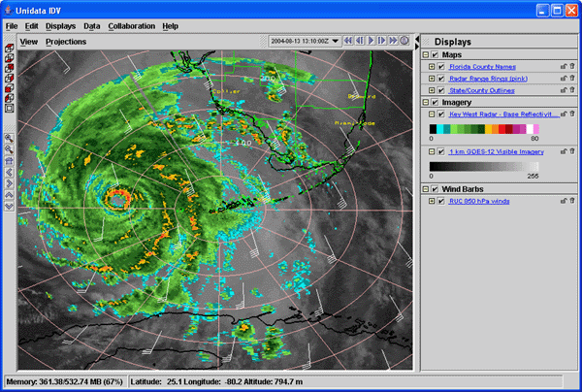Expand the State/County Outlines entry
This screenshot has height=392, width=582.
[x=432, y=89]
